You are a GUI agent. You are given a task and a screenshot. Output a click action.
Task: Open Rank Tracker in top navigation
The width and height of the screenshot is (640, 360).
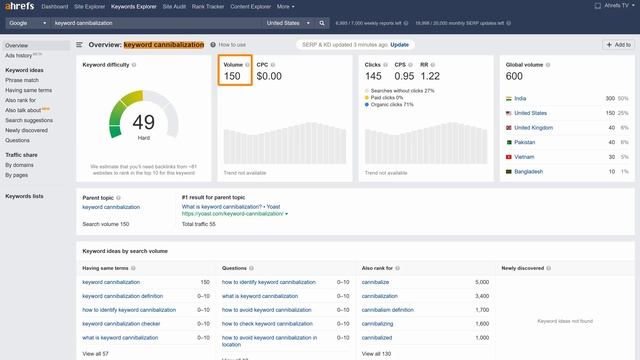coord(208,7)
